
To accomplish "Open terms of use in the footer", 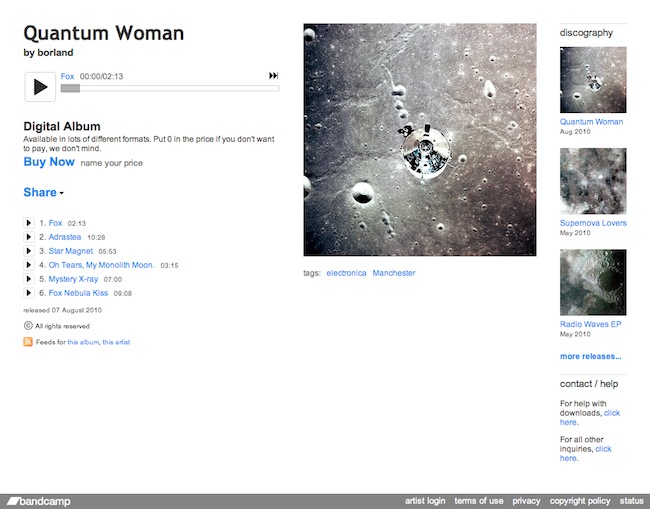I will click(479, 501).
